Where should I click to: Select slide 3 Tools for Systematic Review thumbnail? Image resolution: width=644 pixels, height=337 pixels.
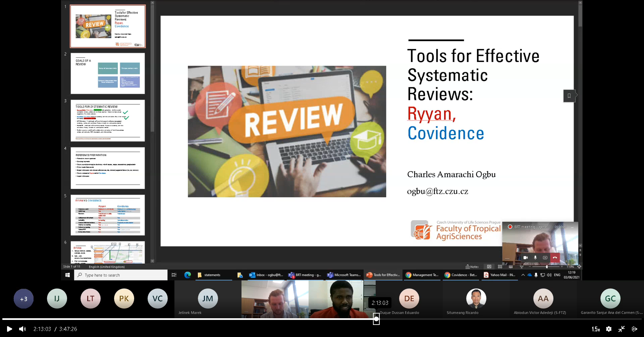pos(108,121)
